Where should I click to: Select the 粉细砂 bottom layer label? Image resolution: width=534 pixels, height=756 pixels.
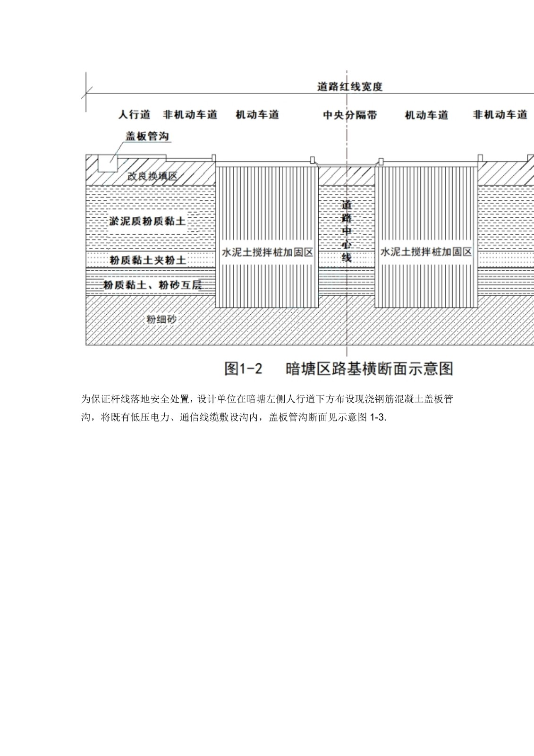161,320
